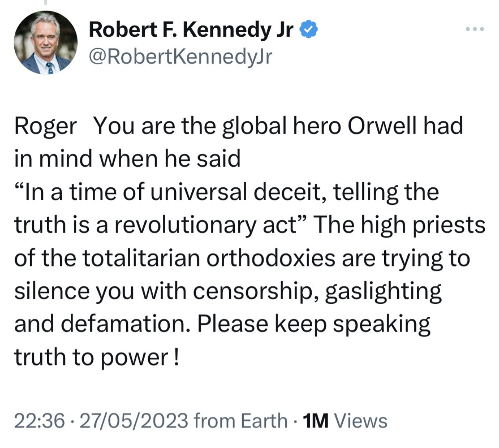Click the 27/05/2023 date
The width and height of the screenshot is (499, 448).
point(134,421)
